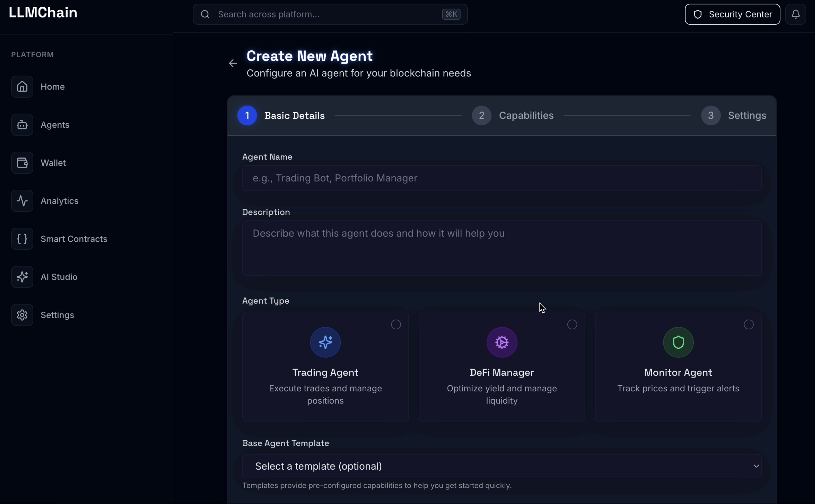Select the DeFi Manager radio button
Viewport: 815px width, 504px height.
click(x=572, y=324)
